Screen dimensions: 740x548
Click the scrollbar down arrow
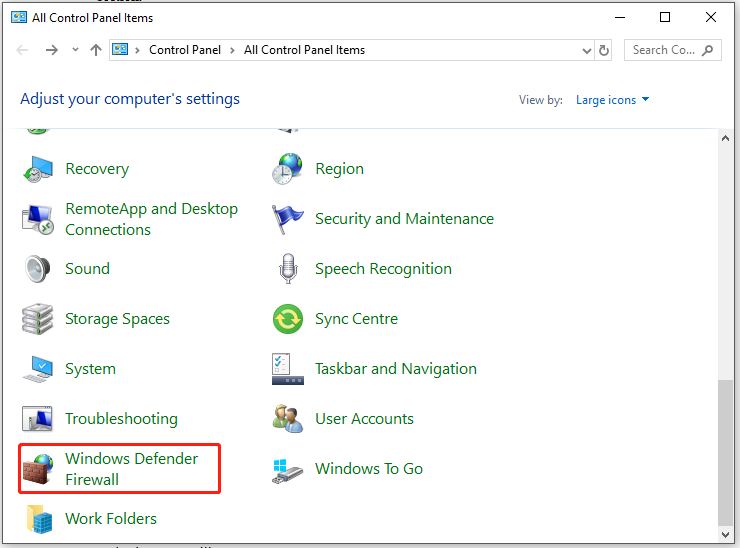click(725, 535)
